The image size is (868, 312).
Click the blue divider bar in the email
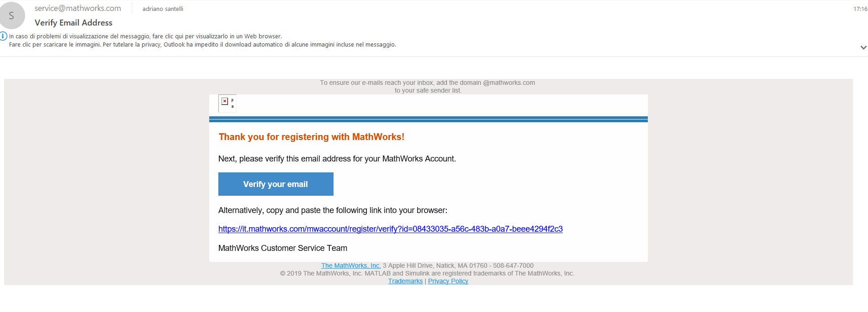pos(429,120)
